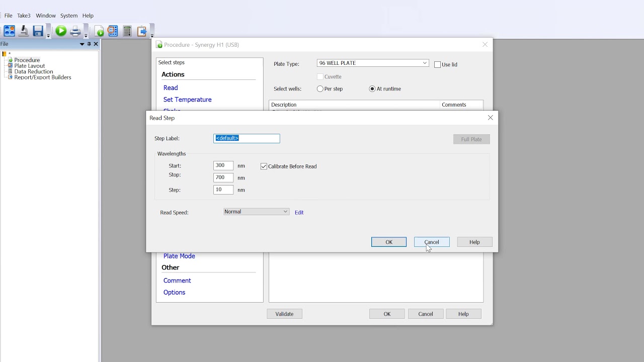Select the Set Temperature action
644x362 pixels.
coord(187,100)
